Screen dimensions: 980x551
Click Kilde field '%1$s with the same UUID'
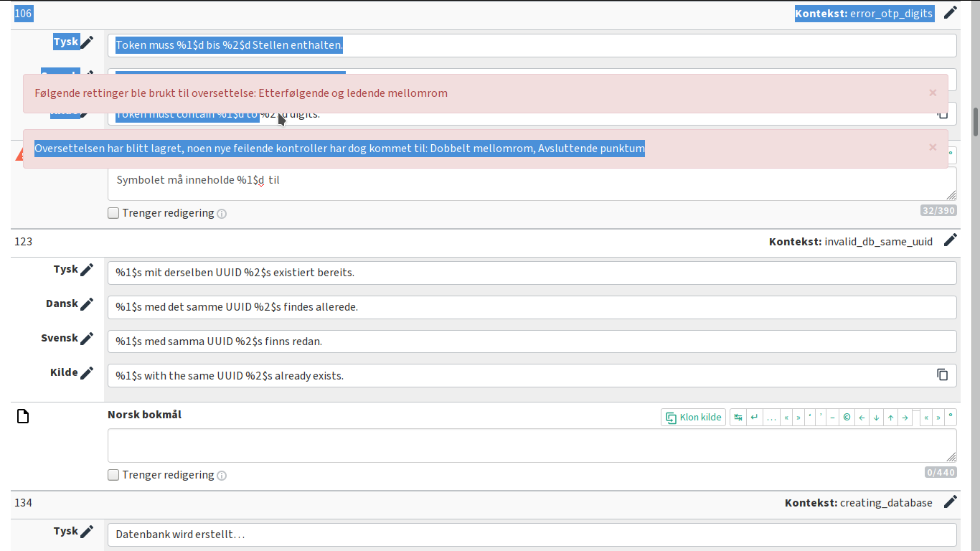point(532,375)
